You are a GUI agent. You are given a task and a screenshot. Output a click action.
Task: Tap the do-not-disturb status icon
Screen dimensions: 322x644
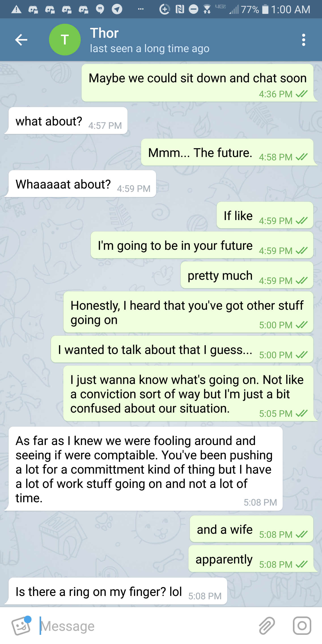coord(193,9)
